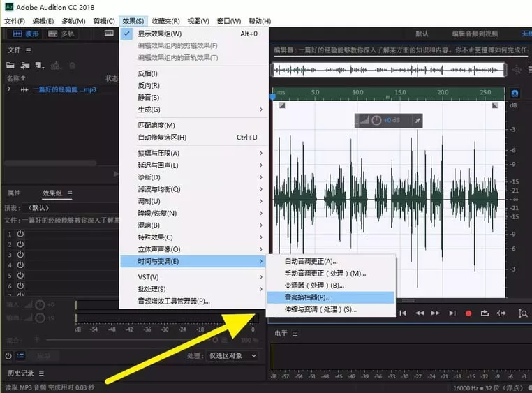Screen dimensions: 532x393
Task: Skip to previous marker in transport
Action: (403, 313)
